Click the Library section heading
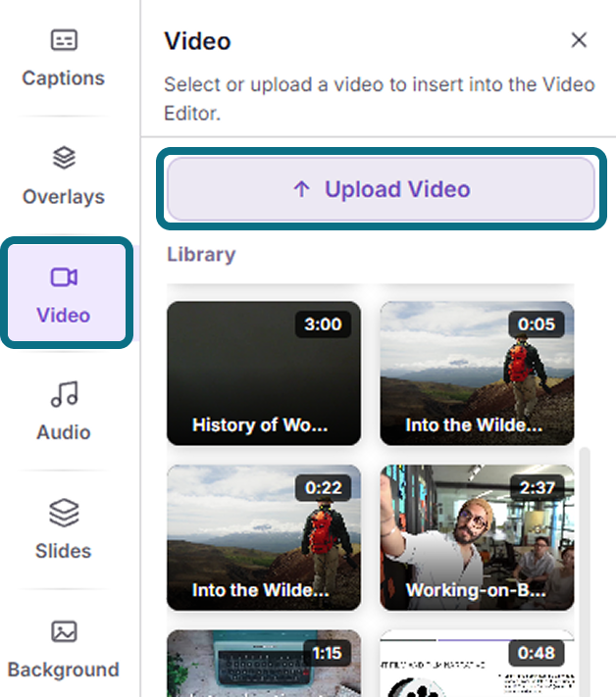Image resolution: width=616 pixels, height=697 pixels. pos(201,255)
